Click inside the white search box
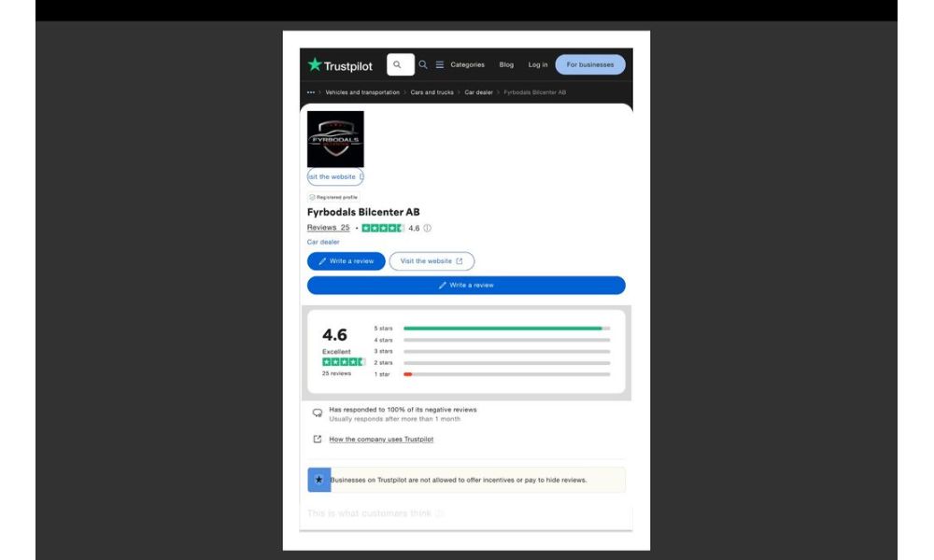This screenshot has height=560, width=934. (x=401, y=64)
